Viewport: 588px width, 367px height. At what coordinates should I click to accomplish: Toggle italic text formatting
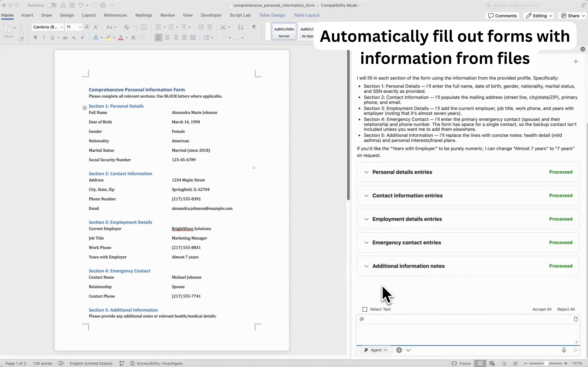[44, 37]
